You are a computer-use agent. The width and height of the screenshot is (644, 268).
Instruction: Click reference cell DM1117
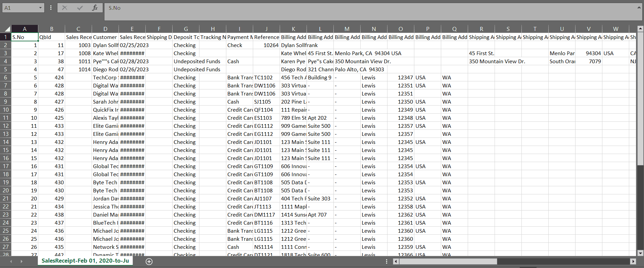tap(266, 215)
